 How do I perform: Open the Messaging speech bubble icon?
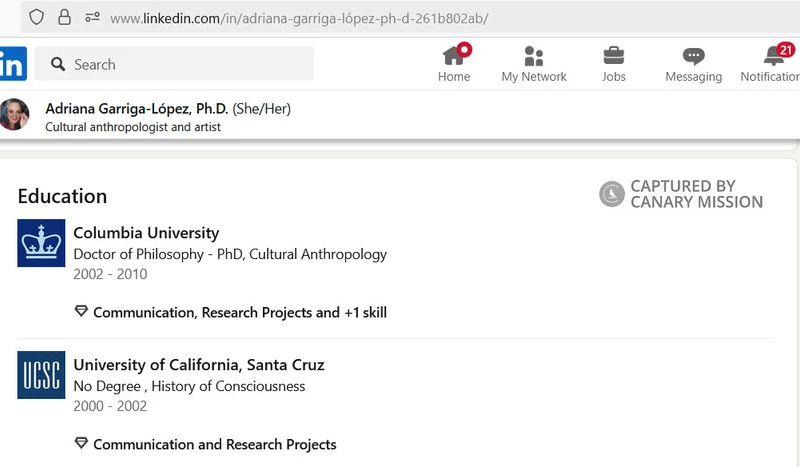(693, 56)
